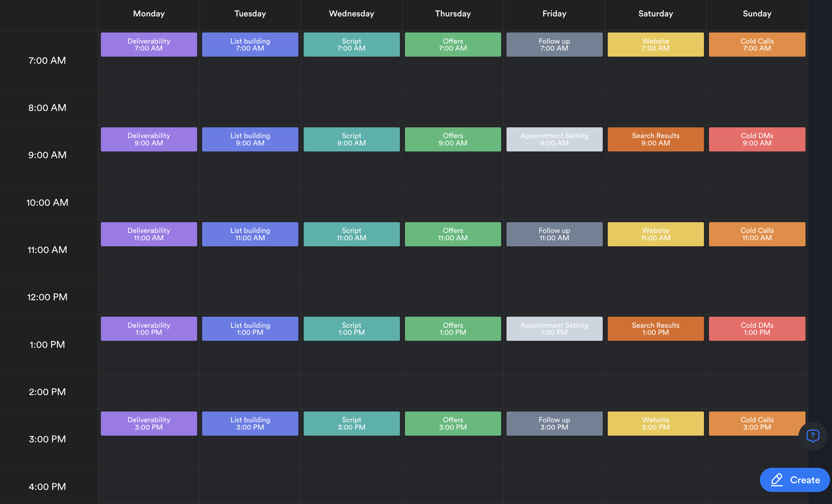Select Sunday Cold DMs 9:00 AM event
The width and height of the screenshot is (832, 504).
[x=757, y=139]
